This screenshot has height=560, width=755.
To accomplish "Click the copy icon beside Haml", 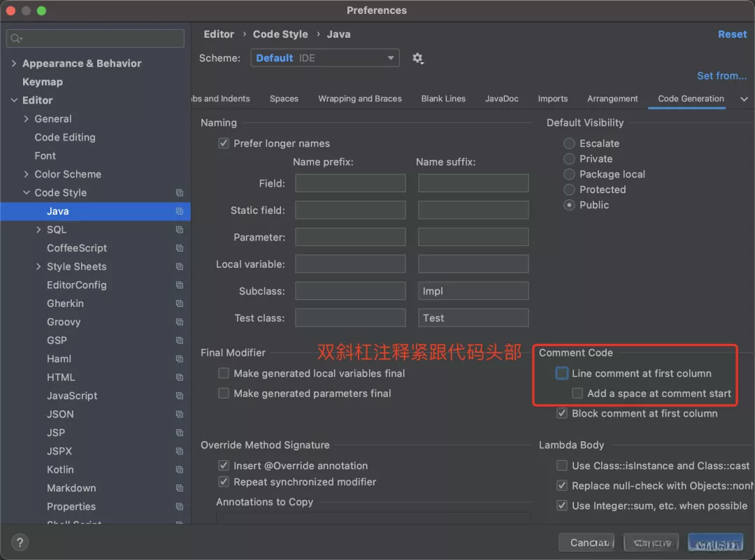I will [x=180, y=359].
